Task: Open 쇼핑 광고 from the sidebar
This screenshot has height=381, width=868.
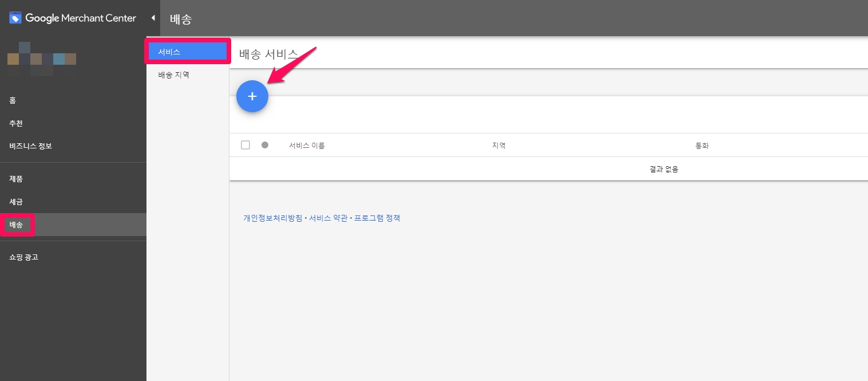Action: [23, 257]
